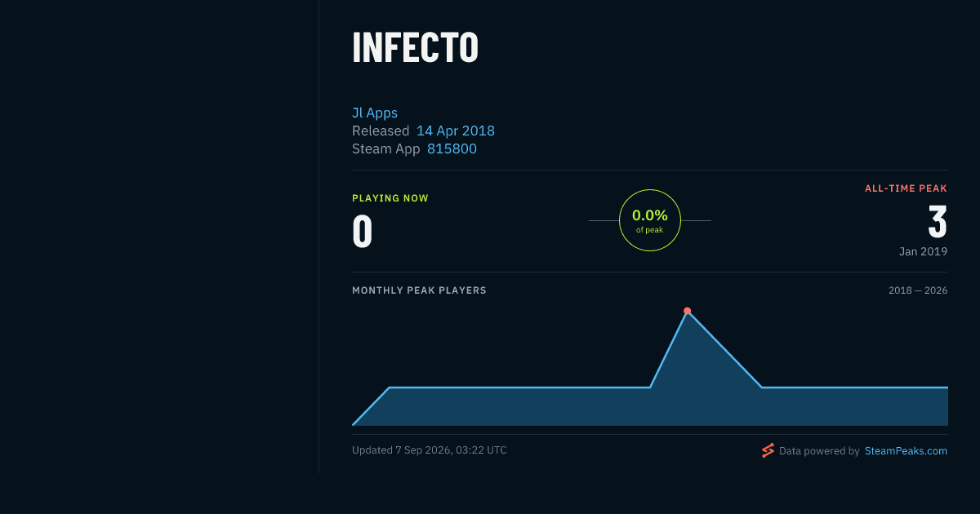Click the flat blue area of the chart
980x514 pixels.
coord(519,406)
